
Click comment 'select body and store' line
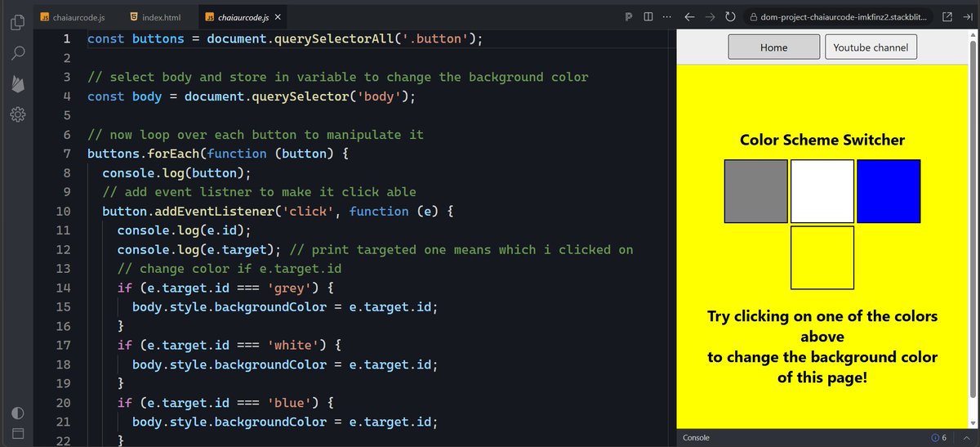coord(337,77)
